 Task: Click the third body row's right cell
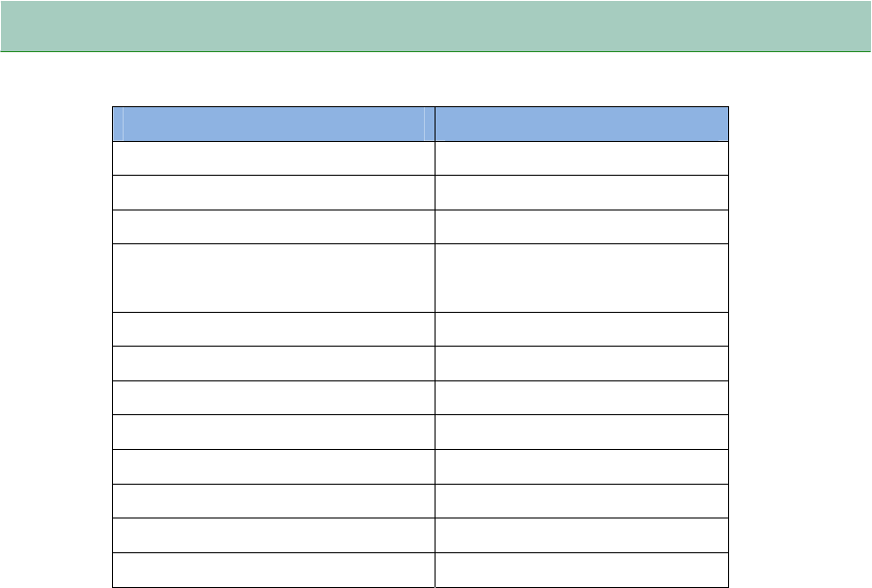(x=581, y=227)
